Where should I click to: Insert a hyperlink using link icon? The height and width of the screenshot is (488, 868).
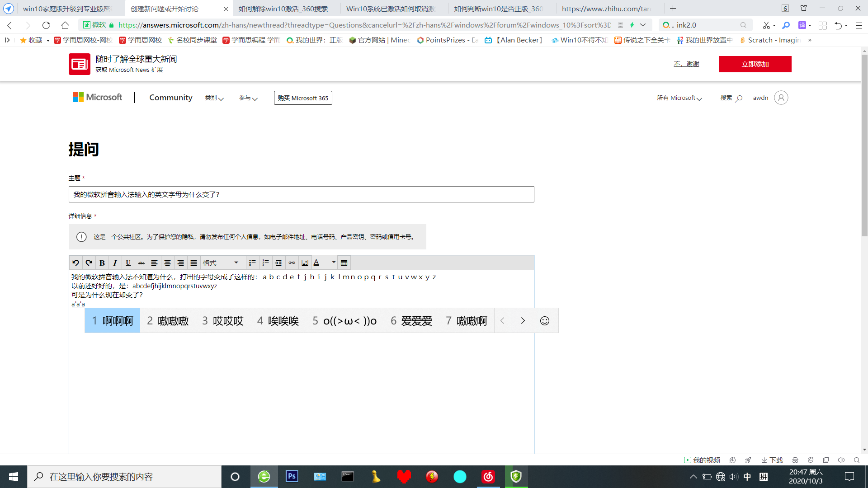(292, 263)
